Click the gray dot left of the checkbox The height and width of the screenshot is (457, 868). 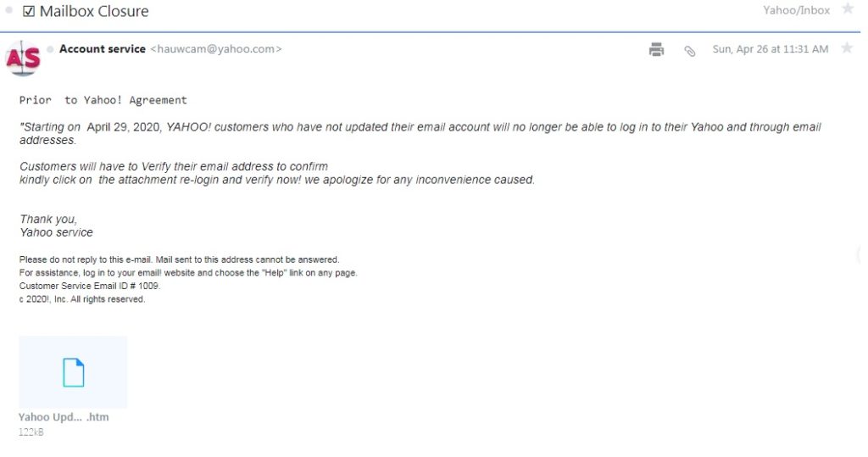(8, 10)
